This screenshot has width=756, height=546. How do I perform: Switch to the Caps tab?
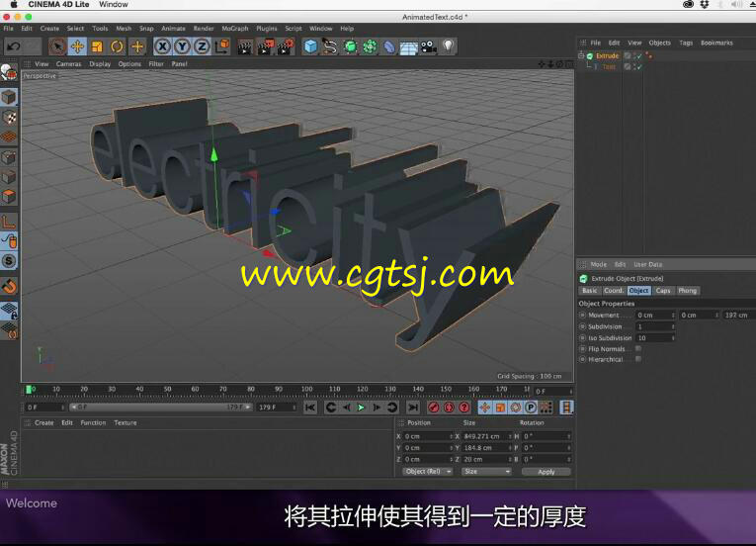pyautogui.click(x=663, y=291)
